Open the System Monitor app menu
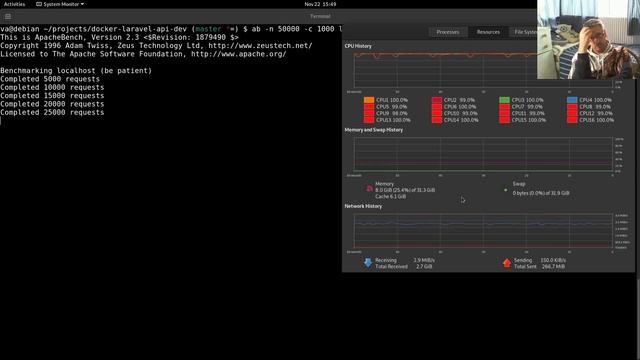This screenshot has width=640, height=360. [x=60, y=4]
